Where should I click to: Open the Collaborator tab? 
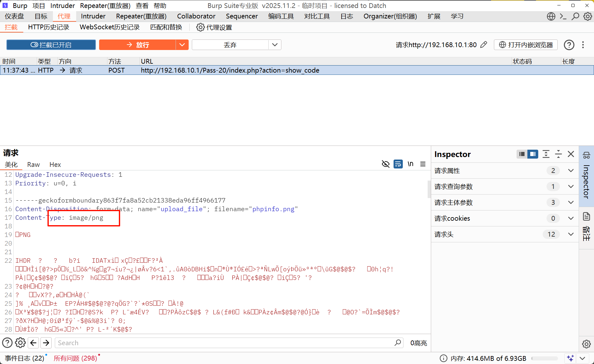point(196,16)
